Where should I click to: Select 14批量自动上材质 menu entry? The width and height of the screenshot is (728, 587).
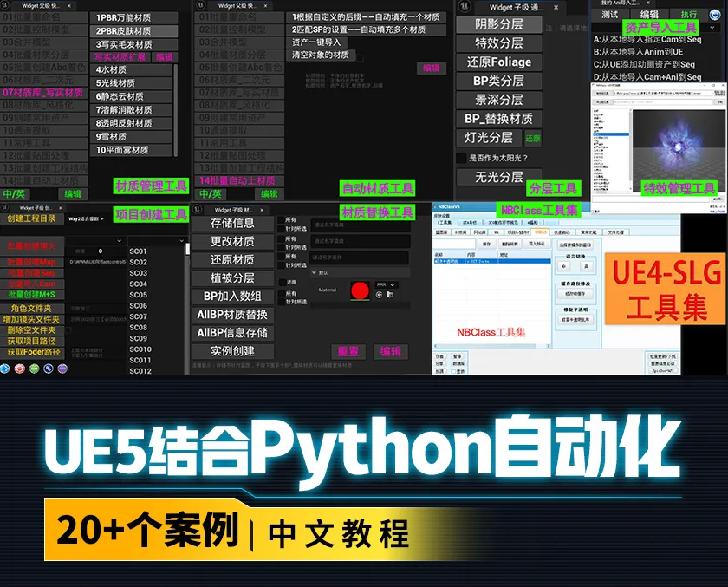pos(237,180)
